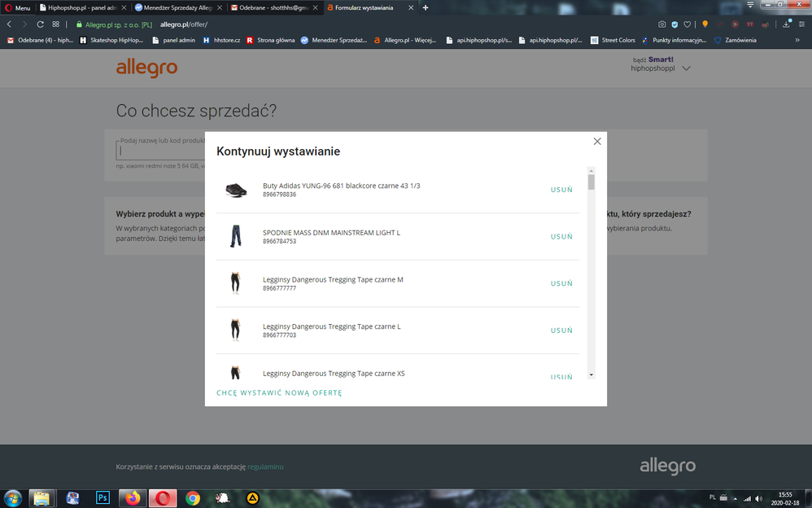Take snapshot with camera icon
812x508 pixels.
click(661, 24)
